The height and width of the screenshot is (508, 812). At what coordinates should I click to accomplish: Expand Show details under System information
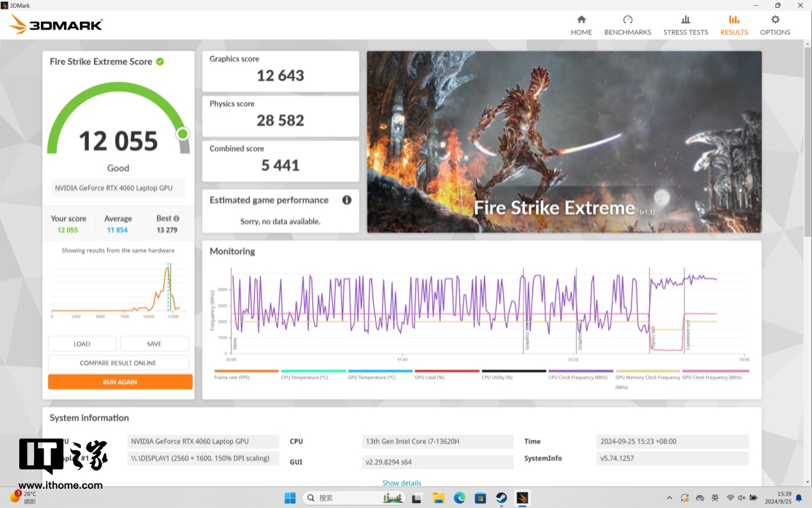(x=402, y=483)
